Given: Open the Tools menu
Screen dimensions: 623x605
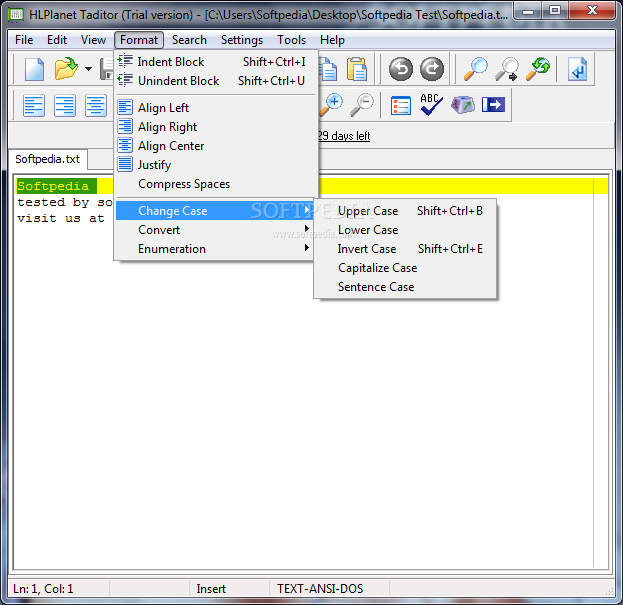Looking at the screenshot, I should tap(291, 40).
